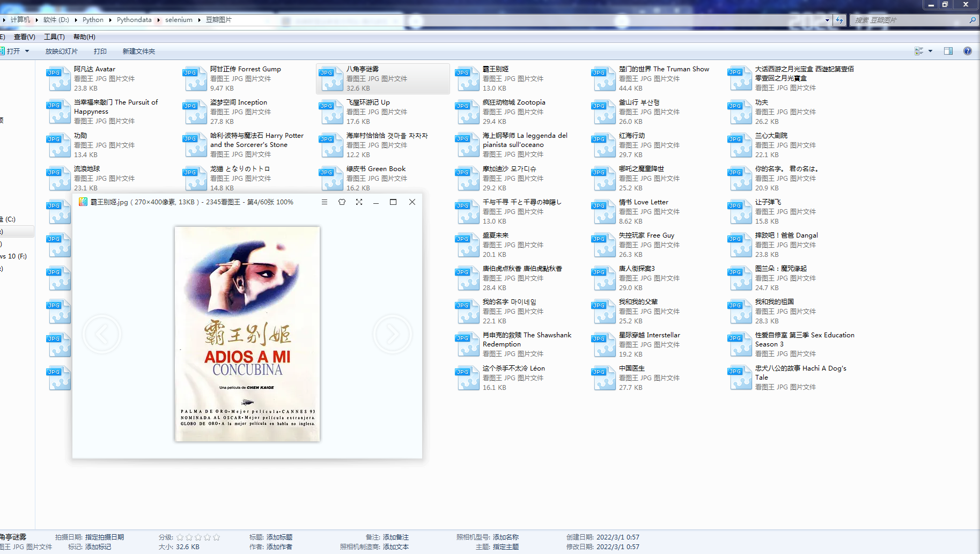Select file name 这个杀手不太冷 Léon

[x=514, y=368]
